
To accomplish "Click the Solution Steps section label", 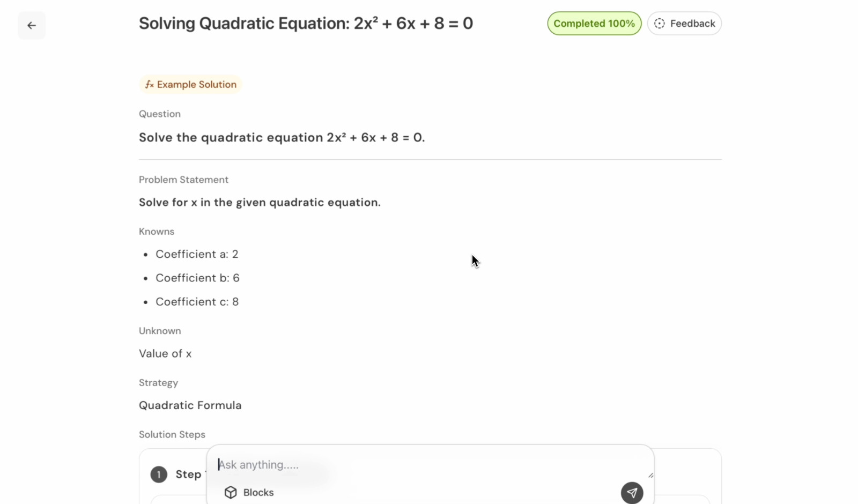I will tap(172, 434).
